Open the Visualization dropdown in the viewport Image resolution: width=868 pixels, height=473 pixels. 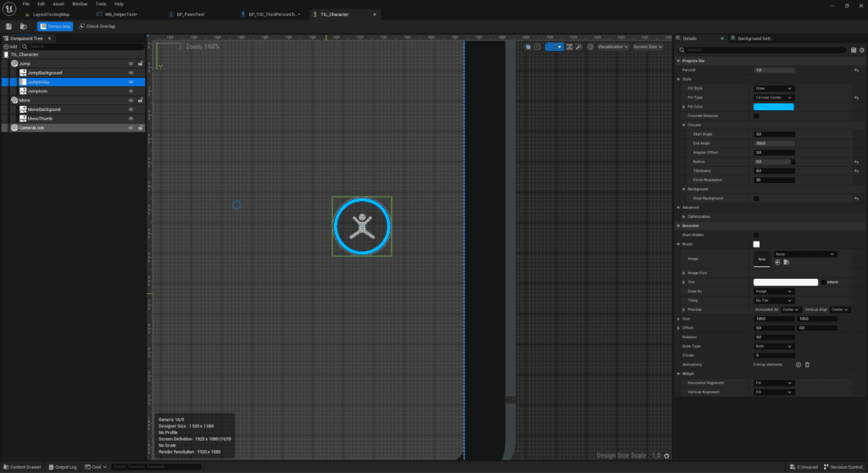612,47
